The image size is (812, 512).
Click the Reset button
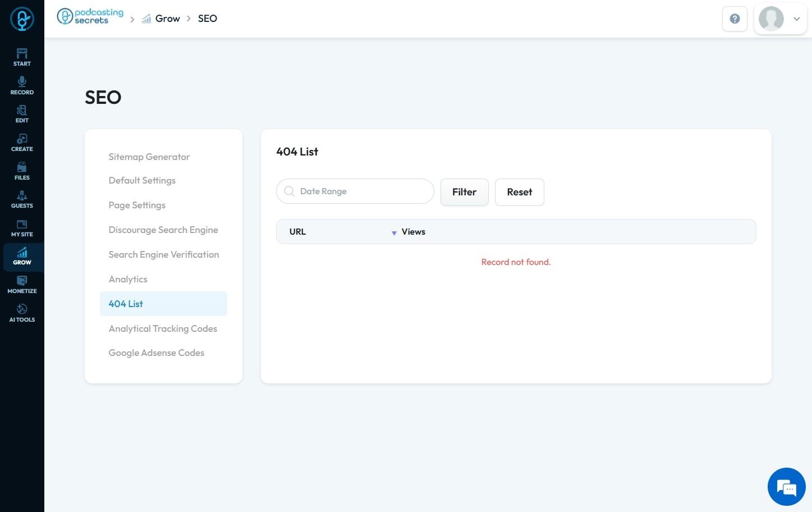[x=520, y=192]
